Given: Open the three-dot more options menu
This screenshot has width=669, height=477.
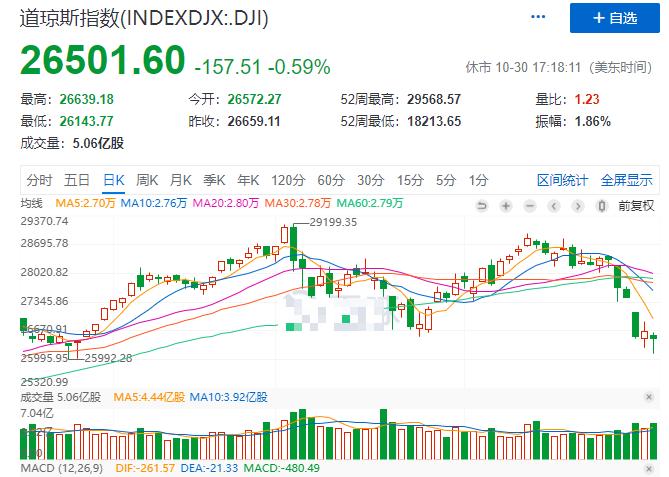Looking at the screenshot, I should point(538,17).
